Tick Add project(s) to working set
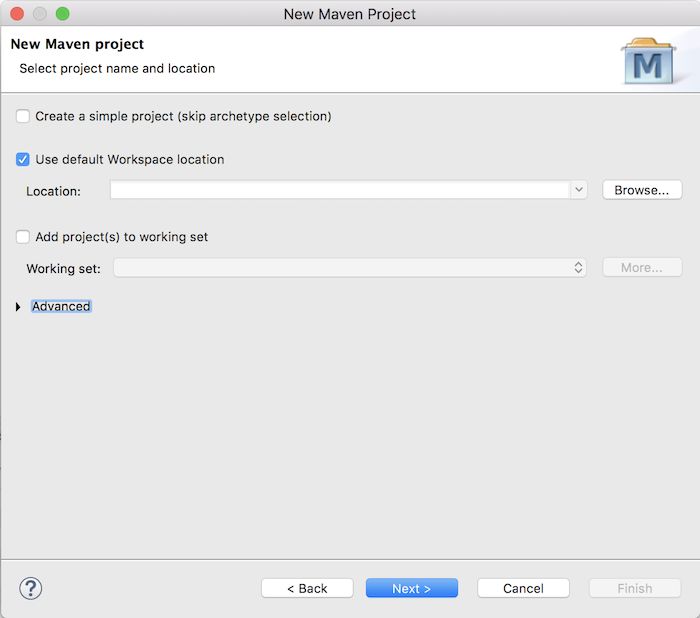Viewport: 700px width, 618px height. [23, 237]
